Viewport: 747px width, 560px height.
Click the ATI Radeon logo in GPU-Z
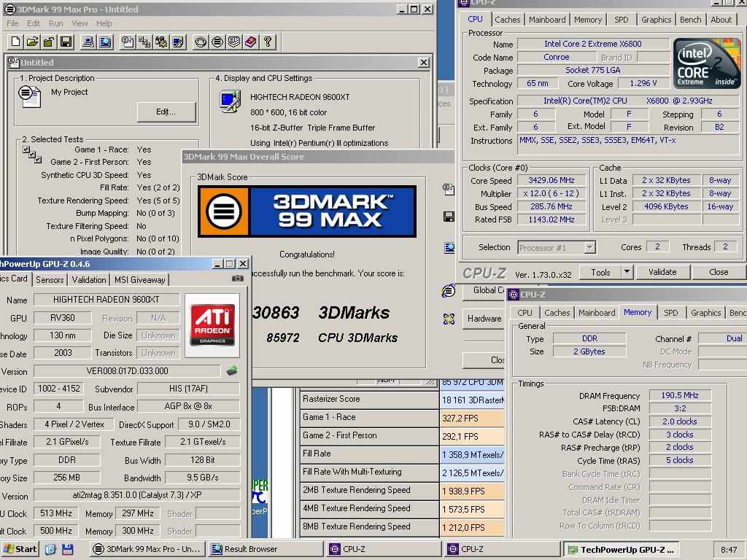tap(212, 324)
